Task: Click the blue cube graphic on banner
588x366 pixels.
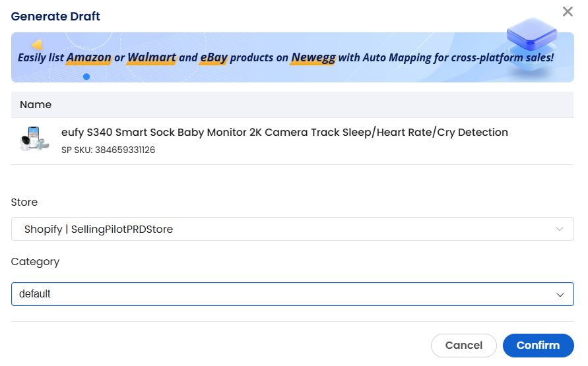Action: pos(531,36)
